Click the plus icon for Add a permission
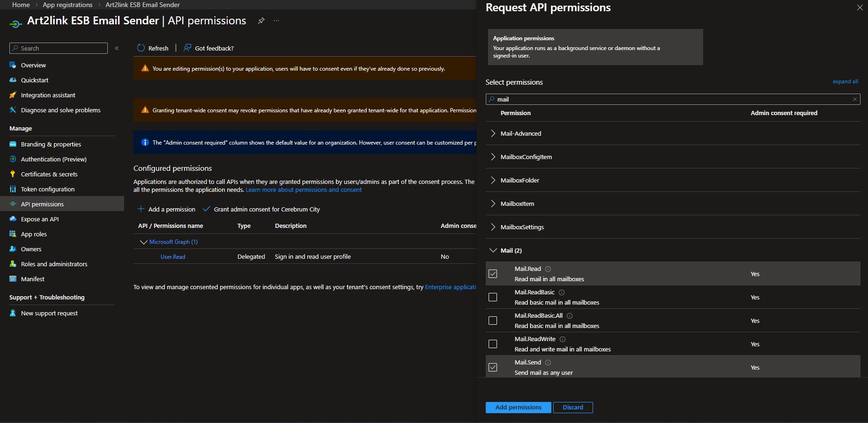Viewport: 868px width, 423px height. click(x=141, y=209)
